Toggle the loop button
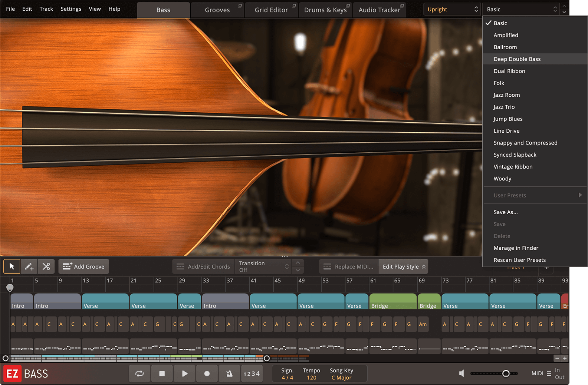This screenshot has height=385, width=588. (x=139, y=374)
